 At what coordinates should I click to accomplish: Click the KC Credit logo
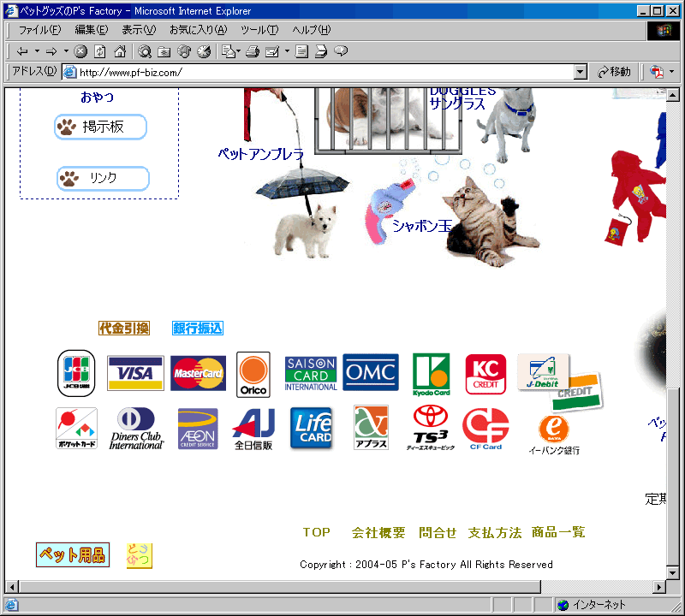pos(485,374)
